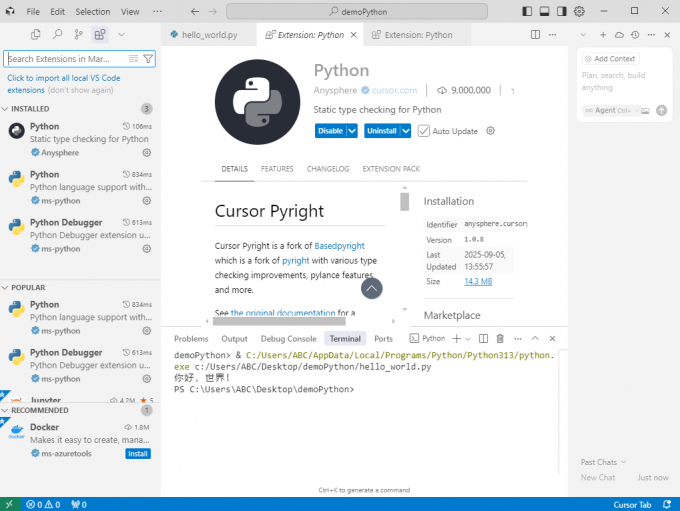This screenshot has height=511, width=680.
Task: Click the Search Extensions input field
Action: (70, 59)
